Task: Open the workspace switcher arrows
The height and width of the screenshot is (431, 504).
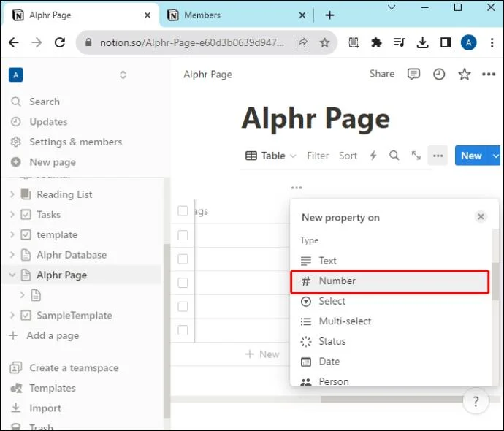Action: click(123, 75)
